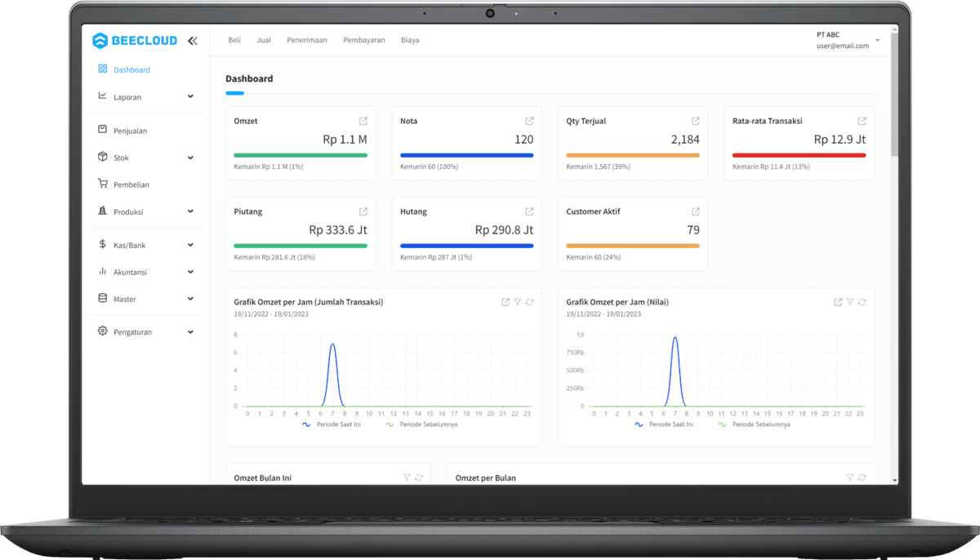Open the PT ABC account dropdown arrow
The height and width of the screenshot is (560, 980).
point(877,40)
